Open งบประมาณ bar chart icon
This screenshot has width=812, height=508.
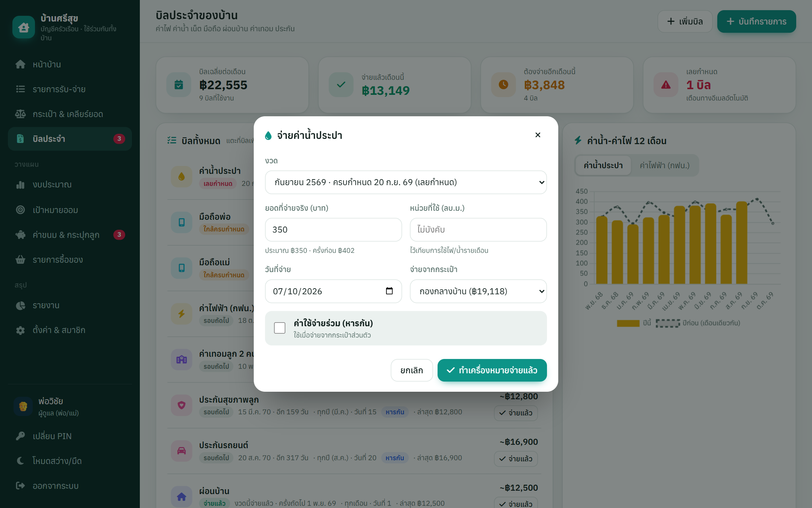[20, 185]
